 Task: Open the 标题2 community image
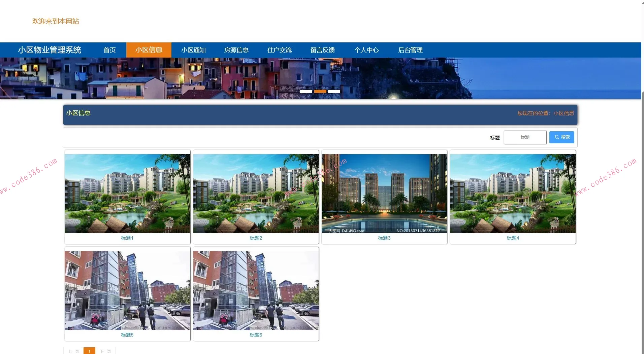[256, 193]
